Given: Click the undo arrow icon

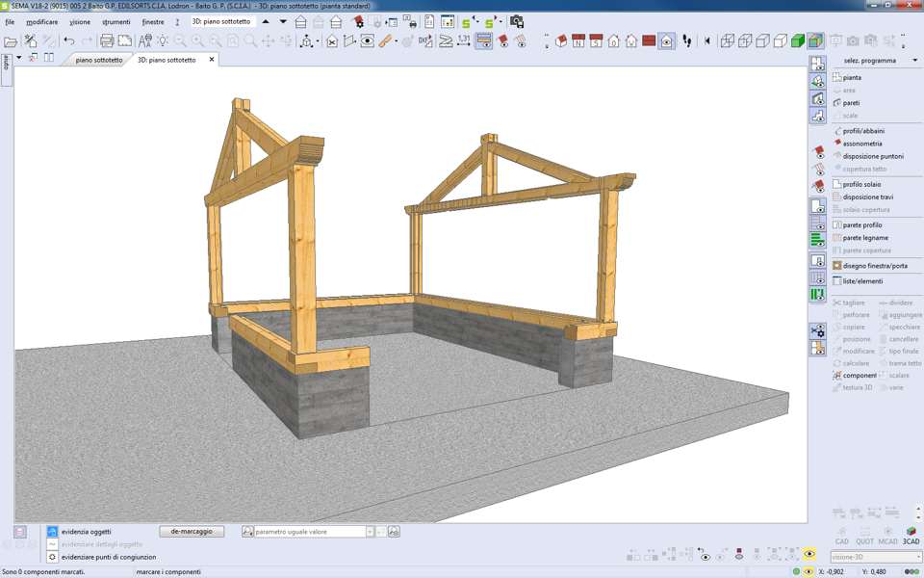Looking at the screenshot, I should pyautogui.click(x=69, y=41).
